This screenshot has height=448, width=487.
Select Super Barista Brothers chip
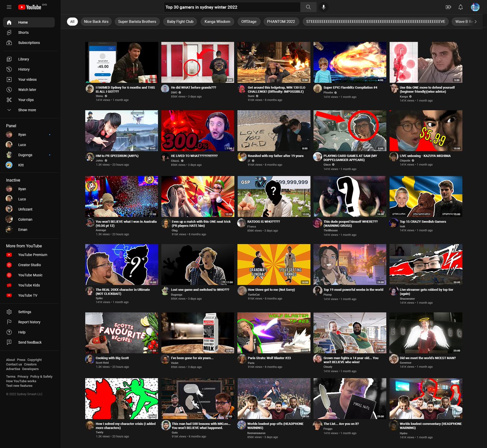coord(137,22)
